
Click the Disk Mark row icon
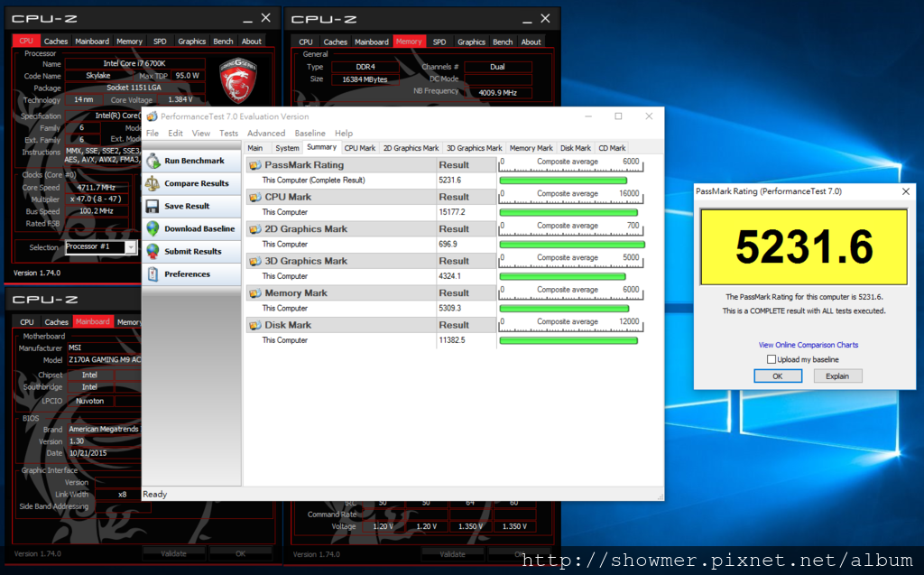[254, 325]
